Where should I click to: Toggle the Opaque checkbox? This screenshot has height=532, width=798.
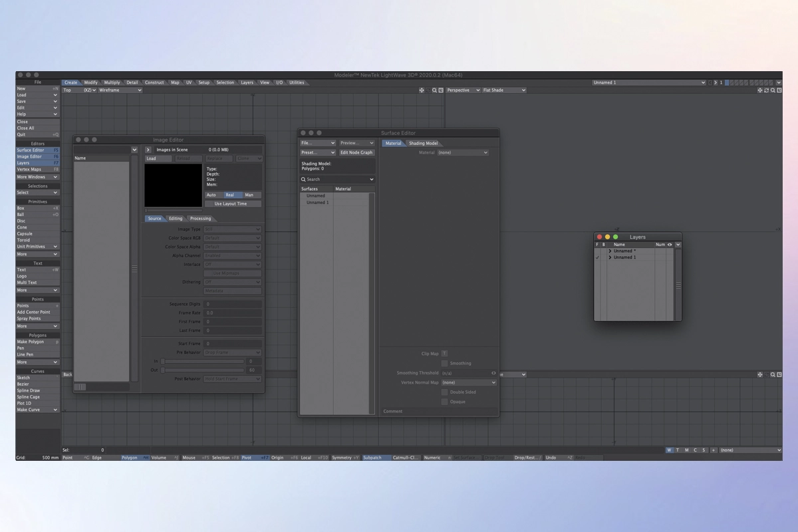(445, 402)
